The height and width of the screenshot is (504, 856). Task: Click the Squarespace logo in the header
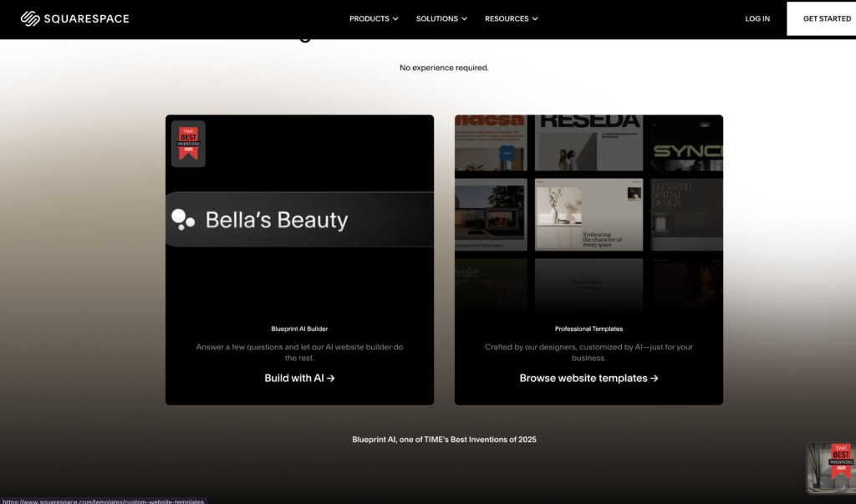pos(75,18)
